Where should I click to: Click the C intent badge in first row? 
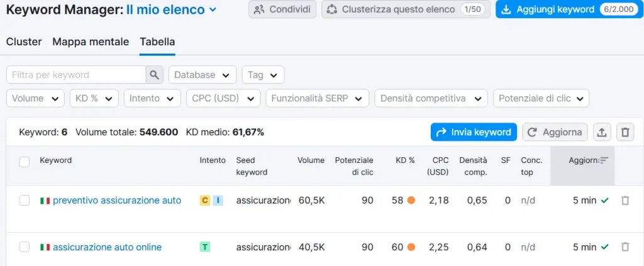pyautogui.click(x=205, y=201)
